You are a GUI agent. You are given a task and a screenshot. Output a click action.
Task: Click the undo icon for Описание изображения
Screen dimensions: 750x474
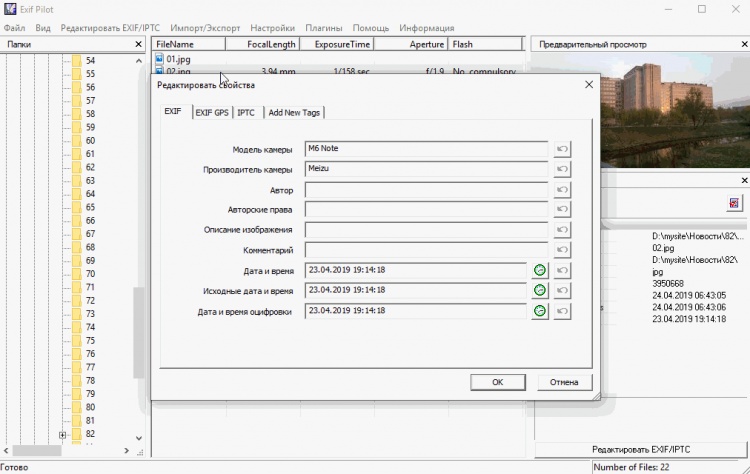tap(562, 230)
